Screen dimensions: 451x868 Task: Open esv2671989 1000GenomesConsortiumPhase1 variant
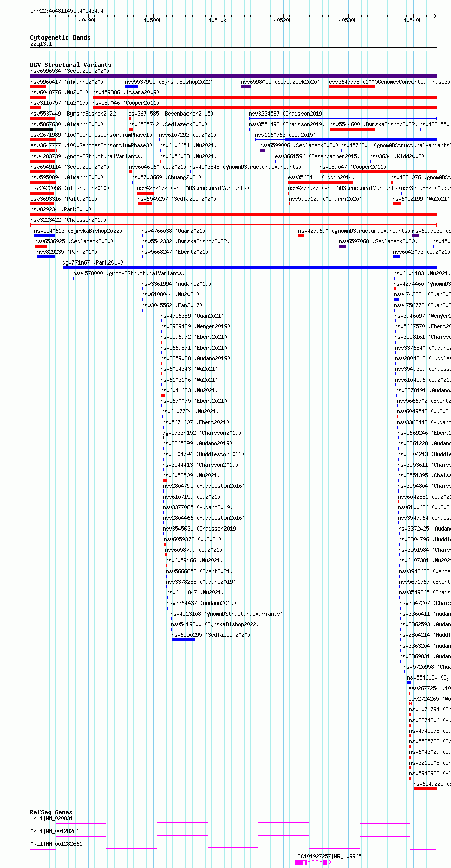pyautogui.click(x=91, y=135)
